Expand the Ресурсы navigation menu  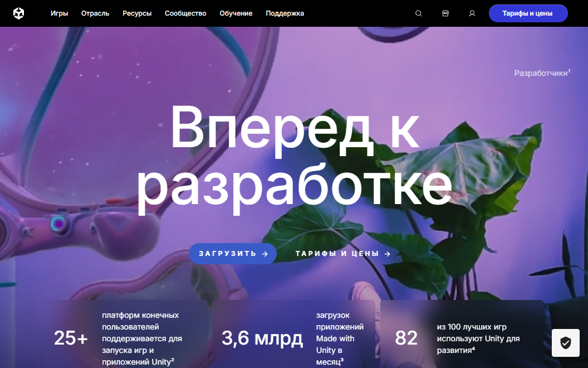(x=137, y=13)
